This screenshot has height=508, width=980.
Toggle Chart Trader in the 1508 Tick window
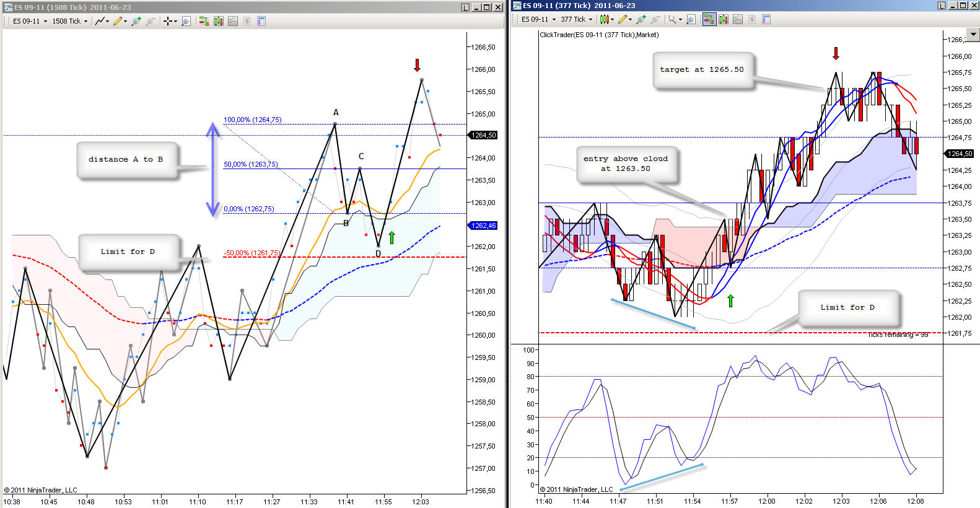[203, 21]
